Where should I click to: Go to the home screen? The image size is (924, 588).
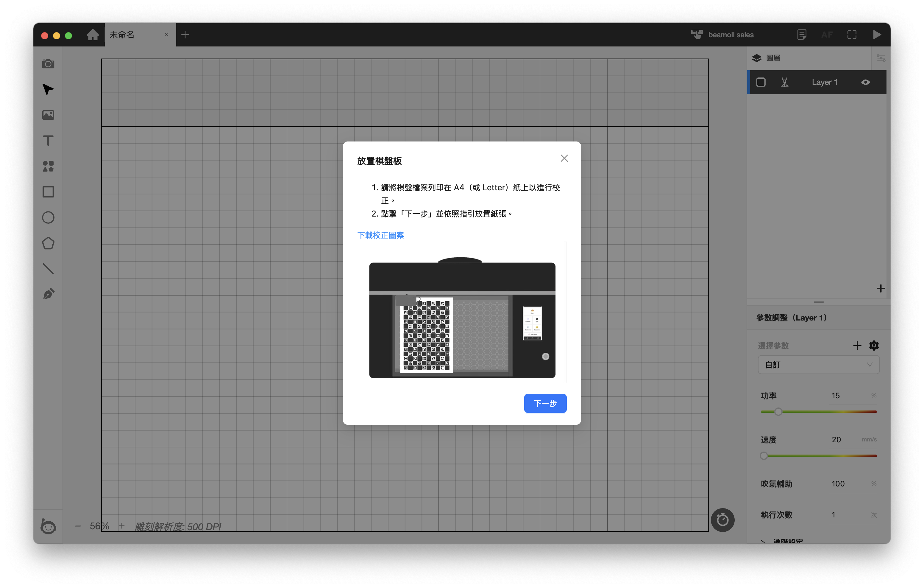pyautogui.click(x=93, y=35)
